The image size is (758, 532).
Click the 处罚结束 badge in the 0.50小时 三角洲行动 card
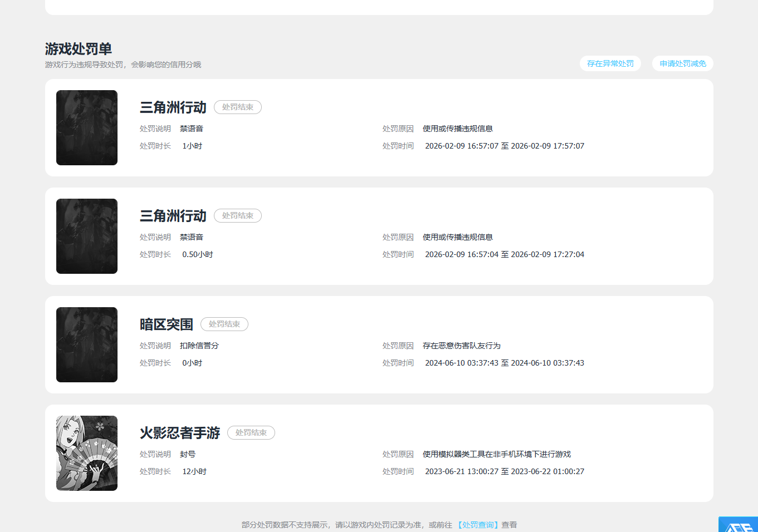click(x=238, y=215)
